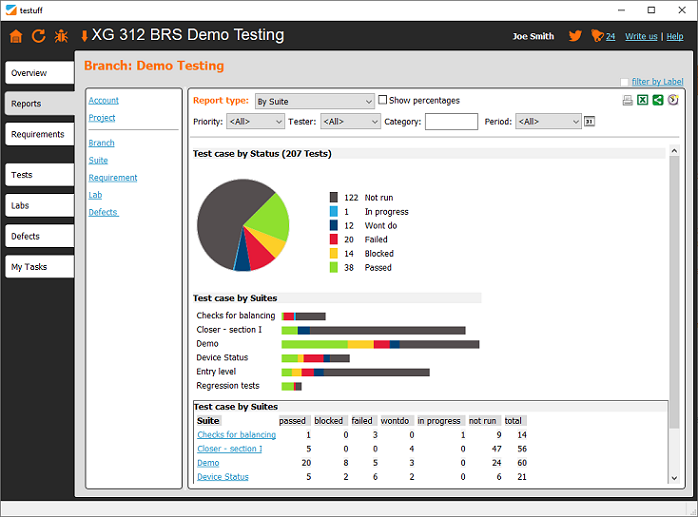This screenshot has height=517, width=698.
Task: Click the Branch report link
Action: click(101, 143)
